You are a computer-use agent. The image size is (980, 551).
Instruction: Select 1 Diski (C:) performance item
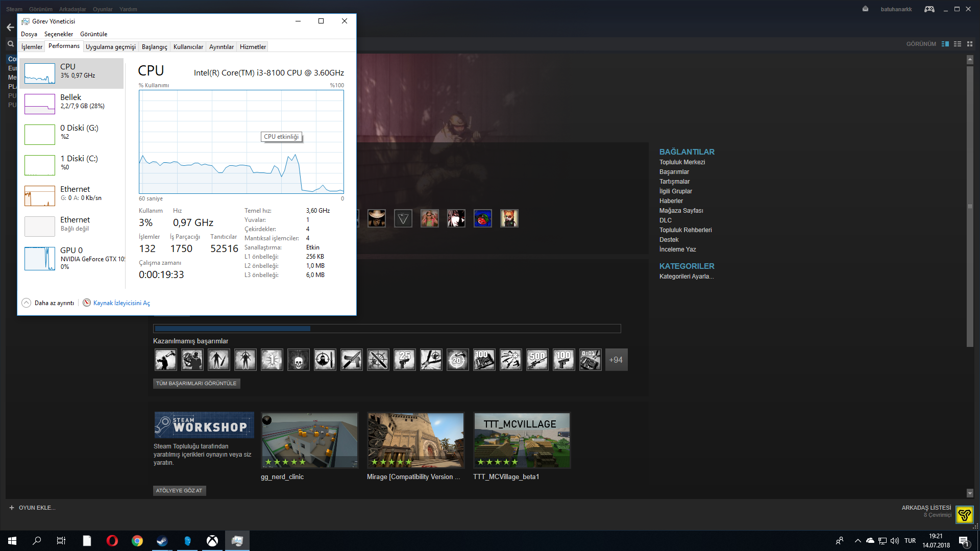(72, 165)
